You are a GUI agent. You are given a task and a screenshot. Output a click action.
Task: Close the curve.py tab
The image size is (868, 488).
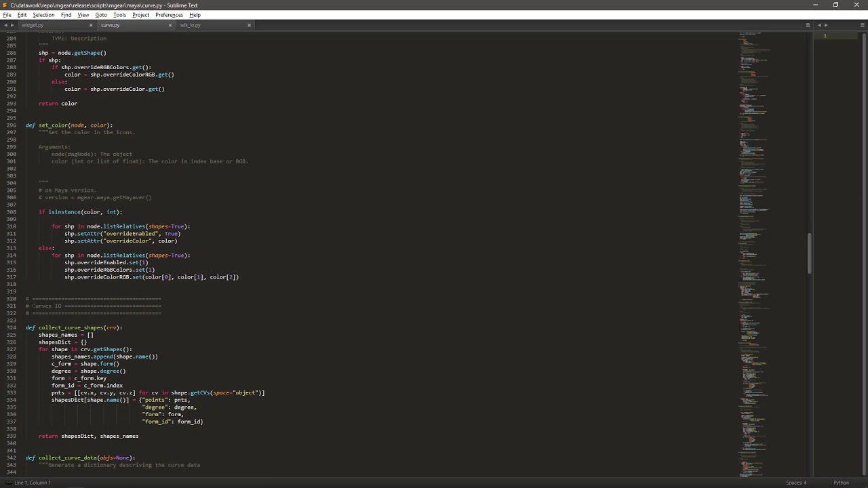click(x=170, y=25)
